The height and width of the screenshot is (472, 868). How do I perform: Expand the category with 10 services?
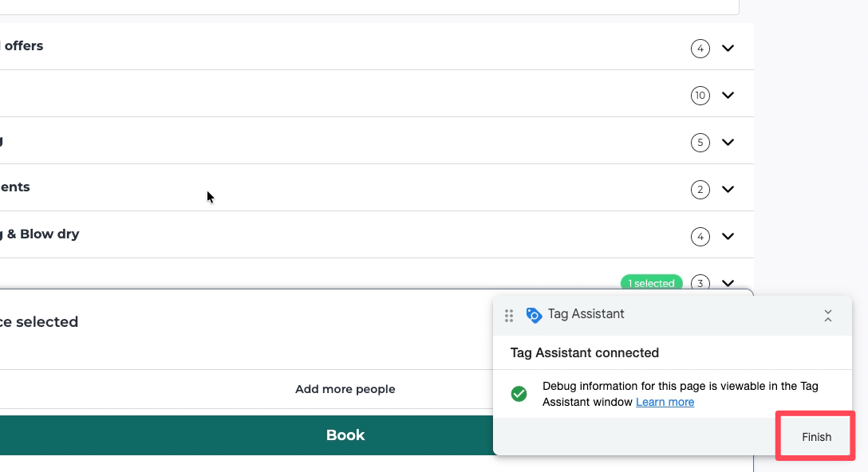(728, 96)
